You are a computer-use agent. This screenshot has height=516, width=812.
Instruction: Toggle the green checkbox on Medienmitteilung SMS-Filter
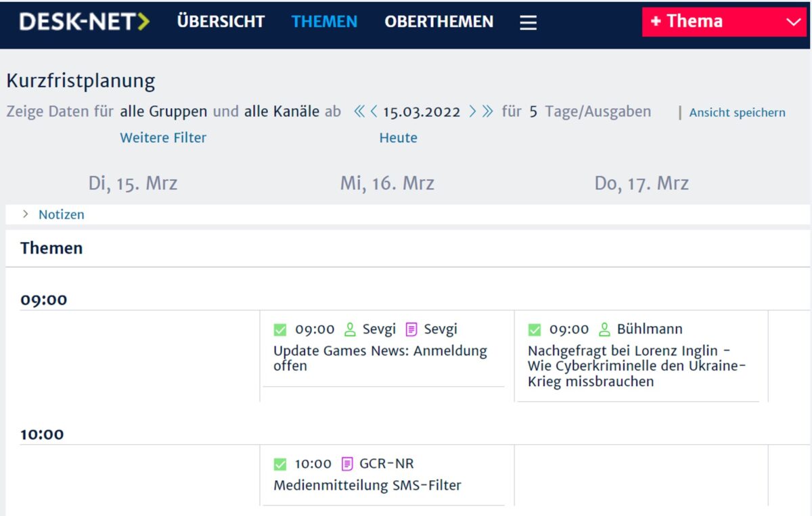[x=280, y=465]
